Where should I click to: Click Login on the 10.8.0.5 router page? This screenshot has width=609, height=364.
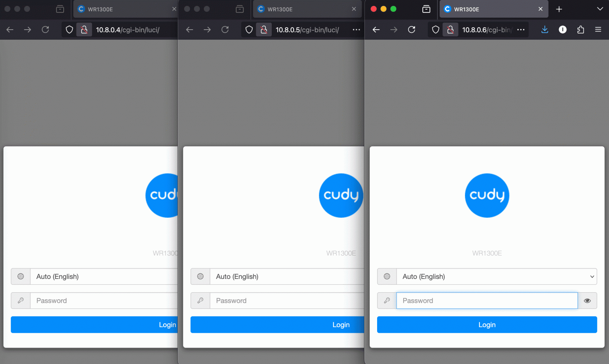point(277,325)
